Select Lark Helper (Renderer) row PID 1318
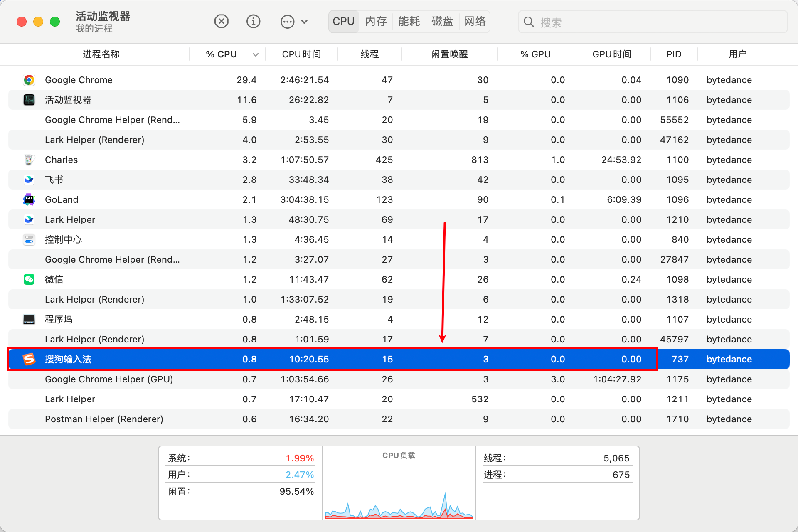Screen dimensions: 798x532 pyautogui.click(x=399, y=299)
